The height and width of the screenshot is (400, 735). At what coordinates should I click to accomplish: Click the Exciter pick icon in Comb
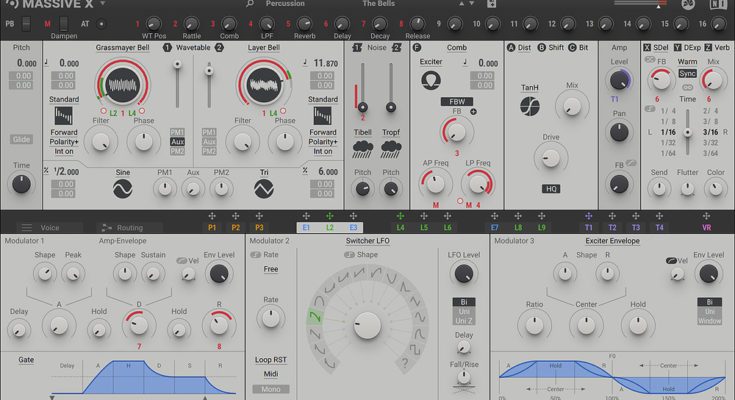pyautogui.click(x=430, y=79)
